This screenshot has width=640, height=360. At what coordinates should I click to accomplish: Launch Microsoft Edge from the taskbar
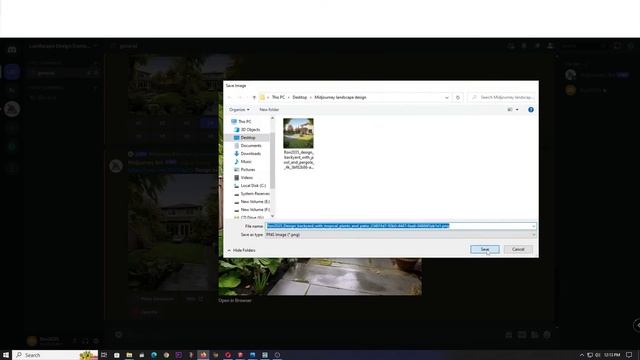pyautogui.click(x=154, y=355)
